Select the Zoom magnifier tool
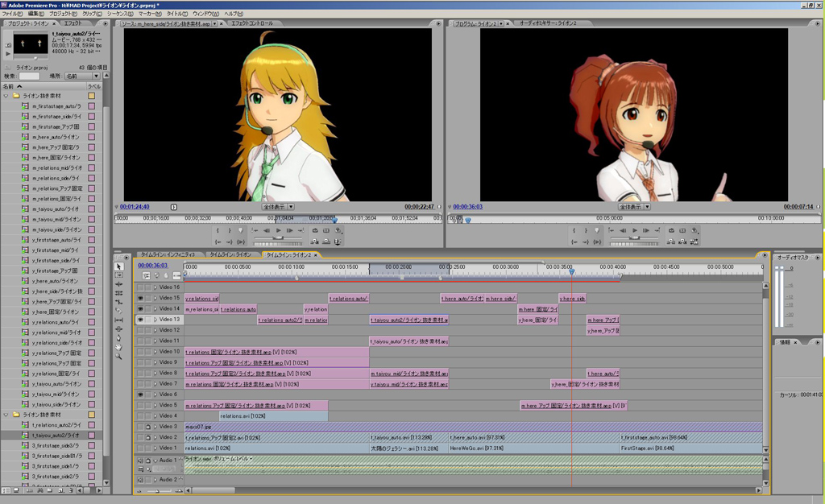 [x=119, y=356]
